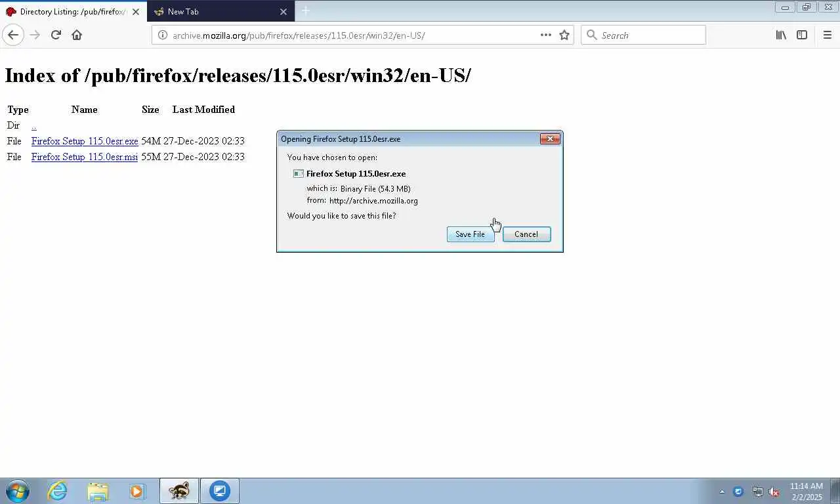Open Firefox Setup 115.0esr.msi link
Viewport: 840px width, 504px height.
coord(85,157)
